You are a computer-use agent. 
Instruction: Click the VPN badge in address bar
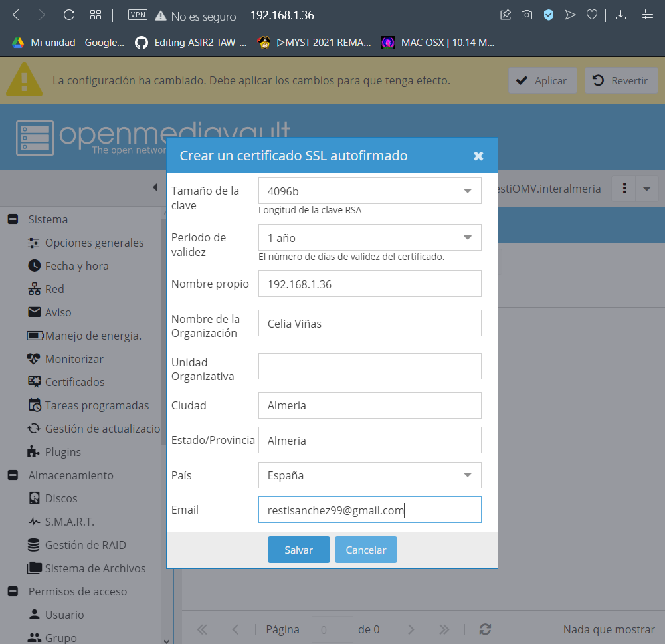pos(138,15)
